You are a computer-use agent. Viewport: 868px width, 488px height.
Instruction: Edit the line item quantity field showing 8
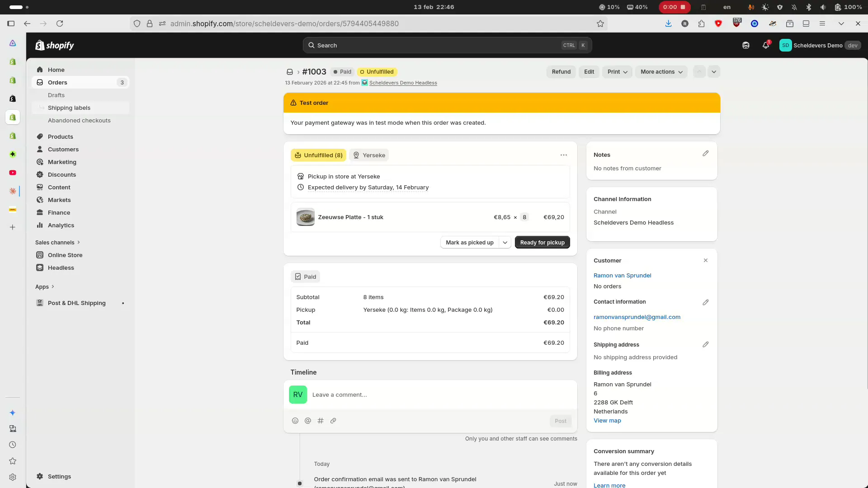click(524, 217)
